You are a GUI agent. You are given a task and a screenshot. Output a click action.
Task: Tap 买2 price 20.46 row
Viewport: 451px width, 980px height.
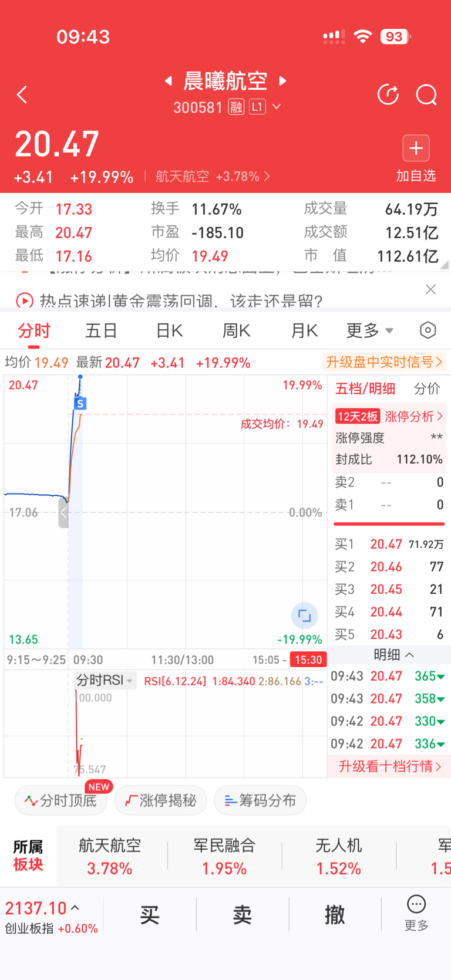(x=389, y=567)
